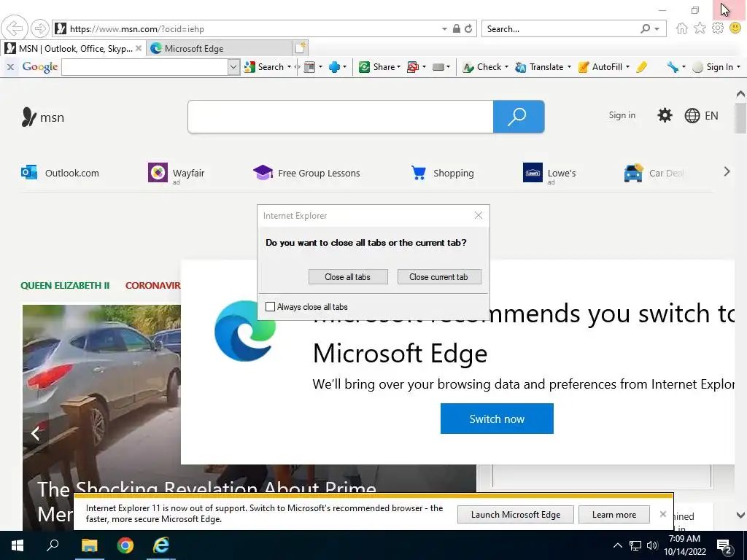Open the Car Deals shortcut
This screenshot has height=560, width=747.
[654, 173]
